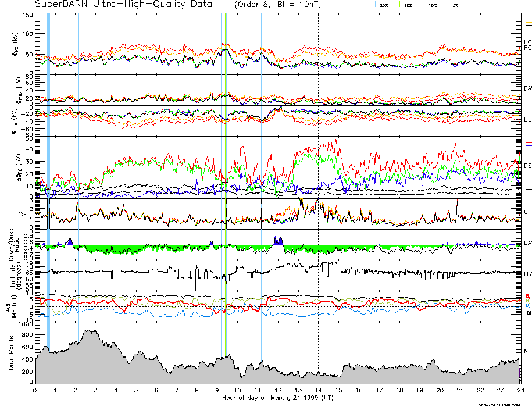
Task: Click the blue filled peak near hour 12
Action: click(278, 241)
